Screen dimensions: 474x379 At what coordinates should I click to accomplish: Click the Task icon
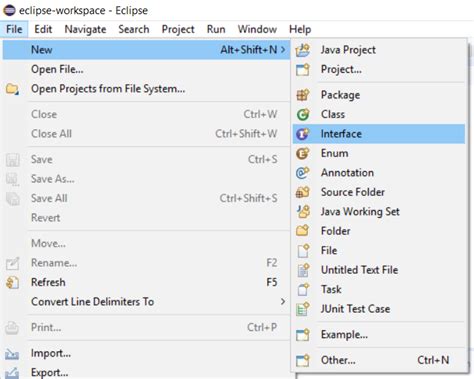pos(303,289)
